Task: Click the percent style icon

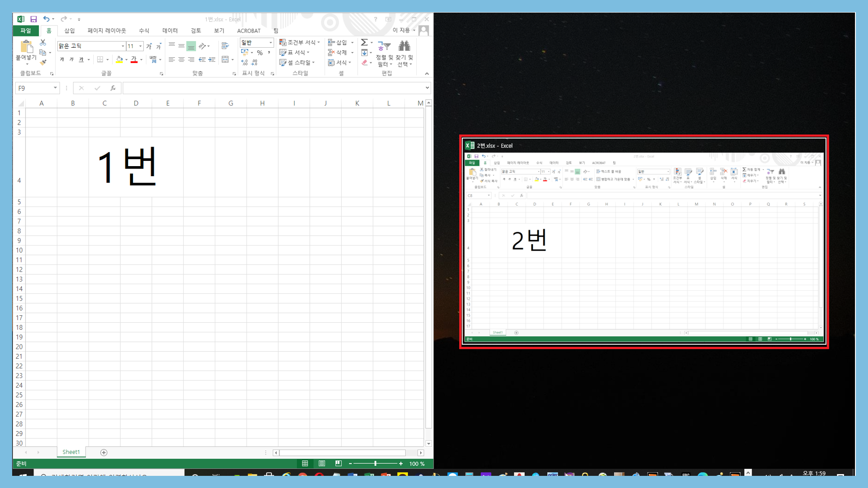Action: click(x=260, y=52)
